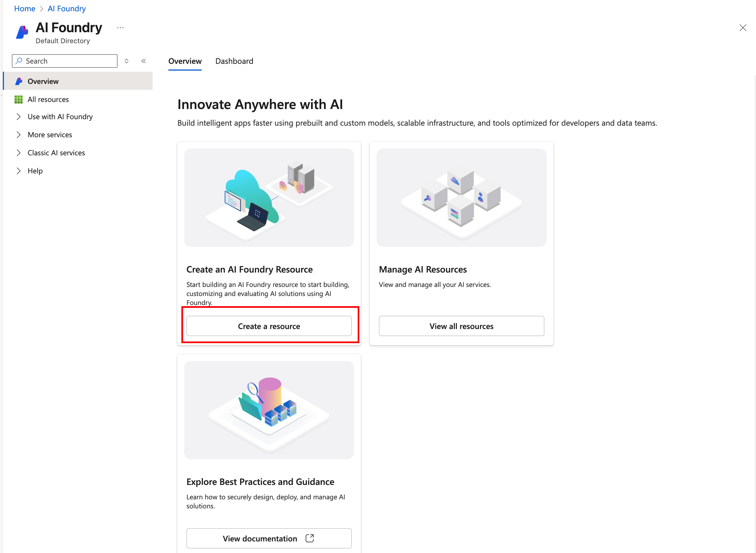Open the Home breadcrumb link
Viewport: 756px width, 553px height.
tap(25, 8)
